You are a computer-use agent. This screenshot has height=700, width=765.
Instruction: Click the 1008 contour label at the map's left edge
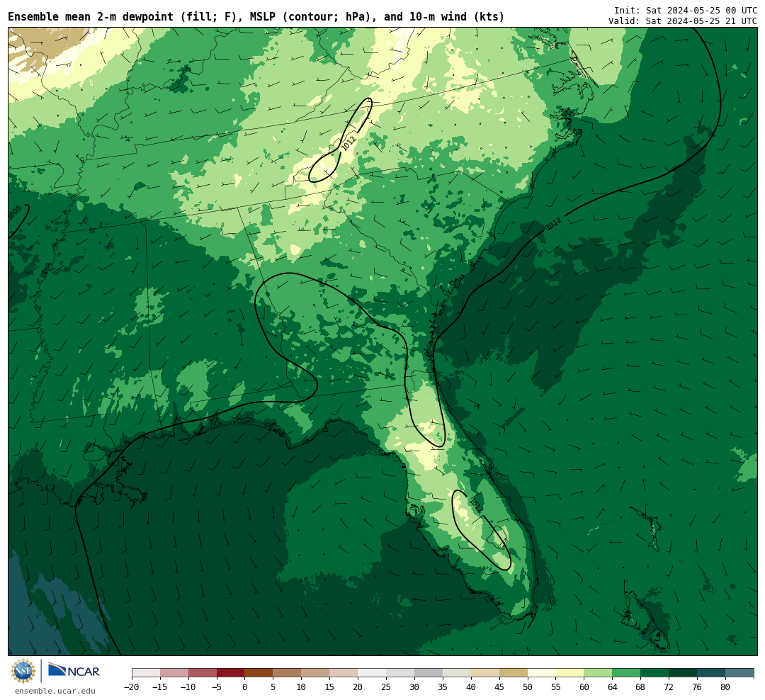point(14,213)
